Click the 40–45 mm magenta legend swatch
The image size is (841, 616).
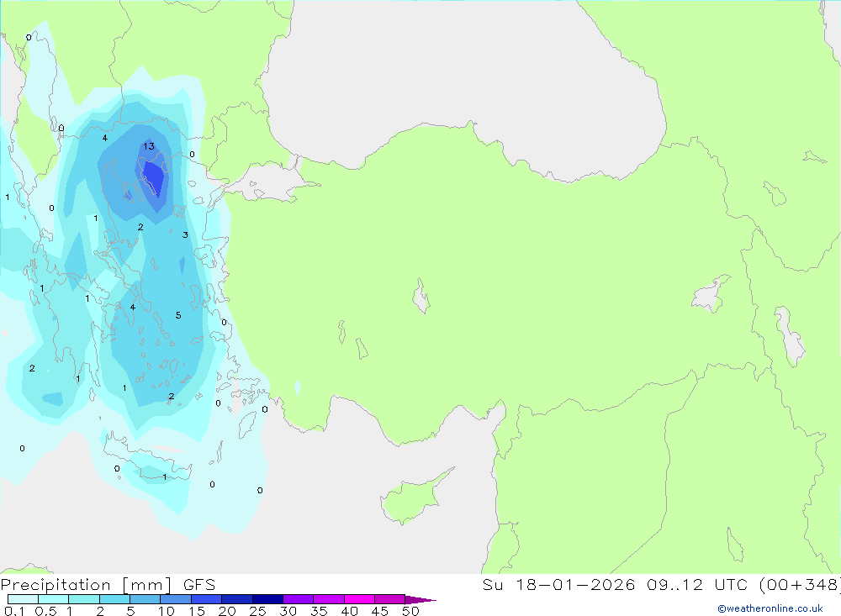click(x=359, y=599)
